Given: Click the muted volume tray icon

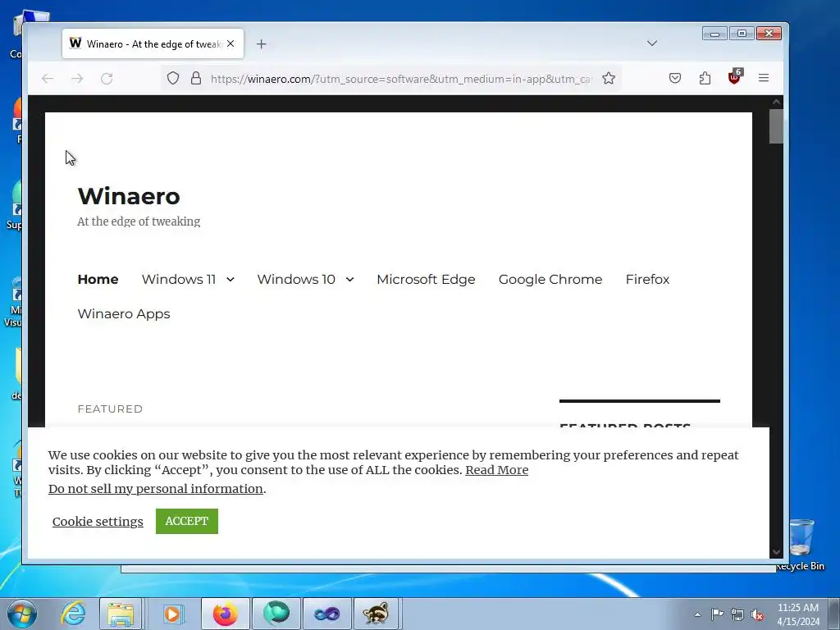Looking at the screenshot, I should pyautogui.click(x=757, y=614).
